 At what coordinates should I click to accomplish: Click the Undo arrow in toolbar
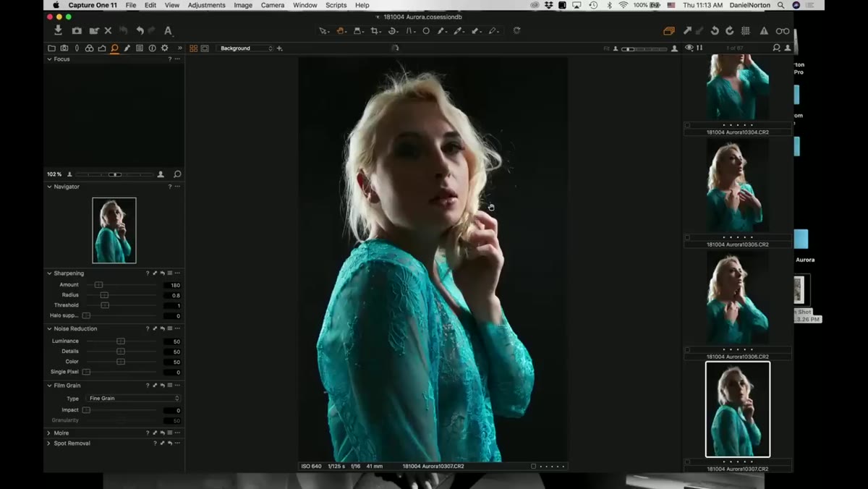click(140, 30)
